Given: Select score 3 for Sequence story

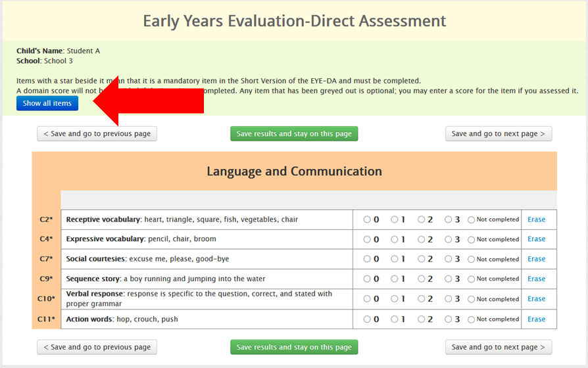Looking at the screenshot, I should 448,279.
